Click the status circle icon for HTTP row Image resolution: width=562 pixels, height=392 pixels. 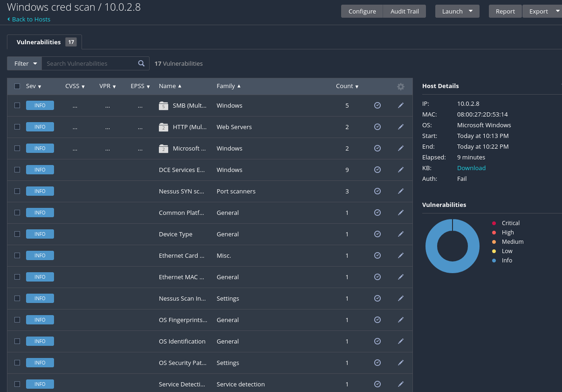click(377, 127)
